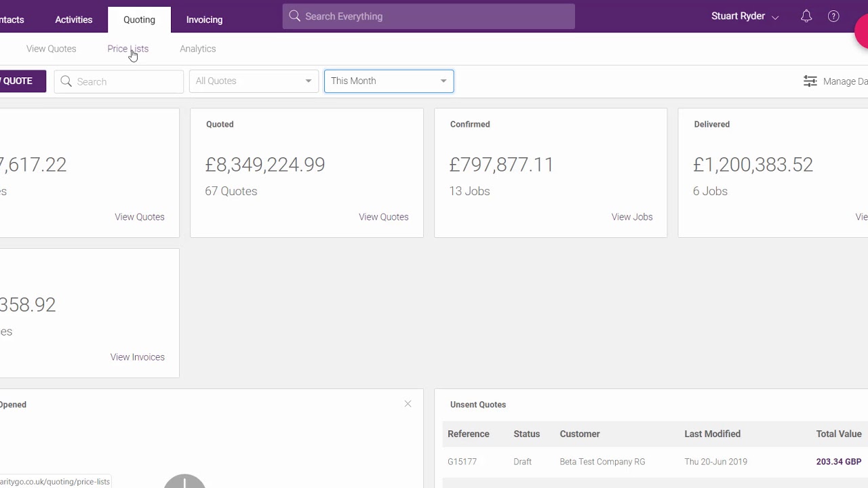Click the Total Value column header
The image size is (868, 488).
click(838, 434)
